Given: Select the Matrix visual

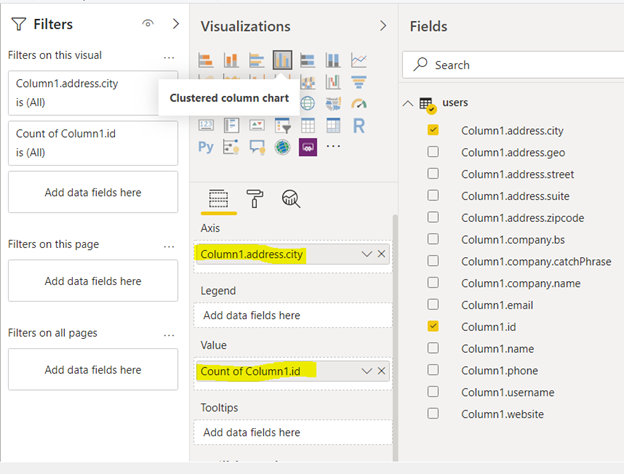Looking at the screenshot, I should click(333, 125).
